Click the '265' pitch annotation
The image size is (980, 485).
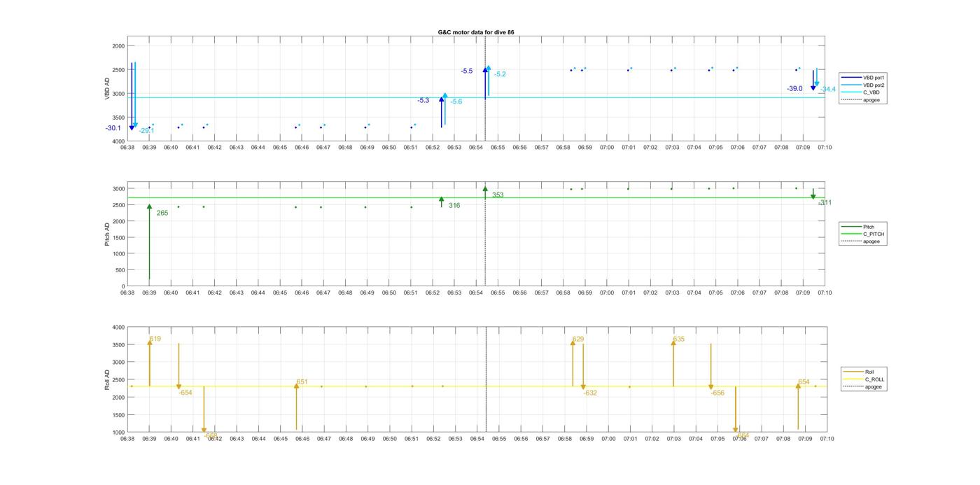coord(162,213)
